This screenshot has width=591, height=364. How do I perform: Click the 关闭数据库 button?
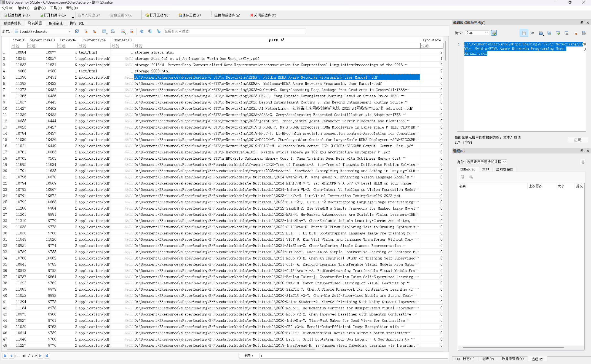(263, 15)
